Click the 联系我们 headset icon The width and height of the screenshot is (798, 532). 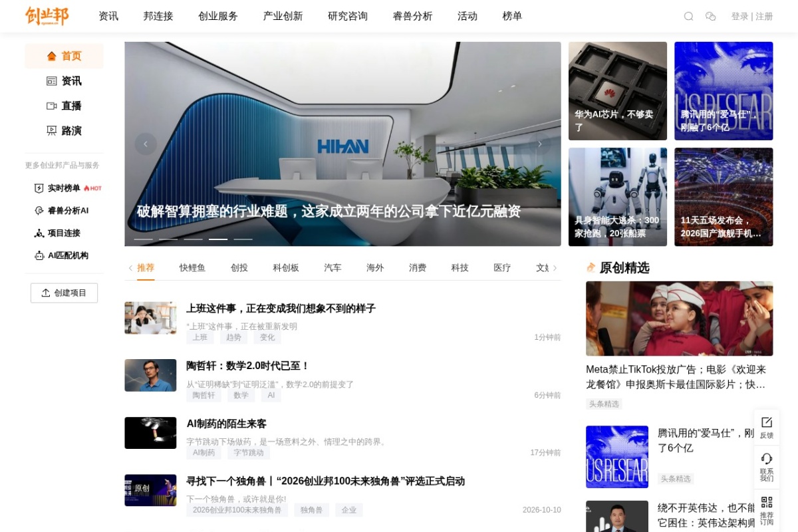point(767,459)
